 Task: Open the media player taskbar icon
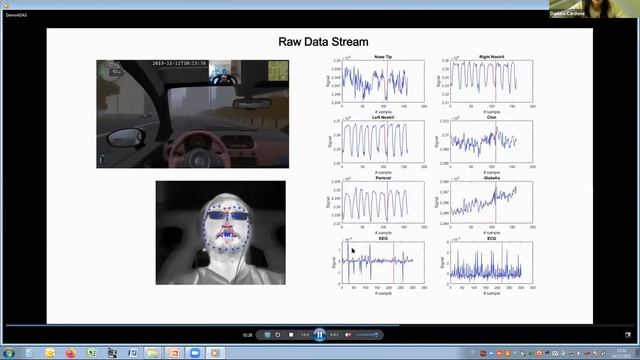click(x=215, y=353)
